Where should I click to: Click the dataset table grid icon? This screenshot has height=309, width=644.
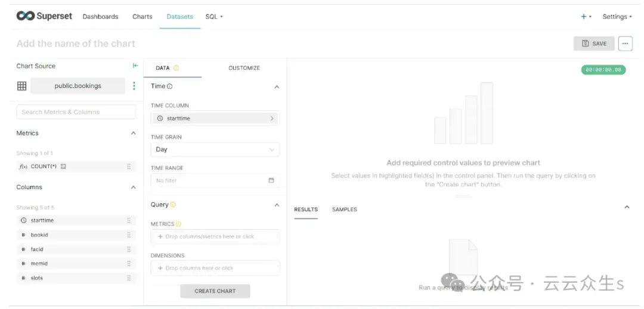click(x=22, y=86)
